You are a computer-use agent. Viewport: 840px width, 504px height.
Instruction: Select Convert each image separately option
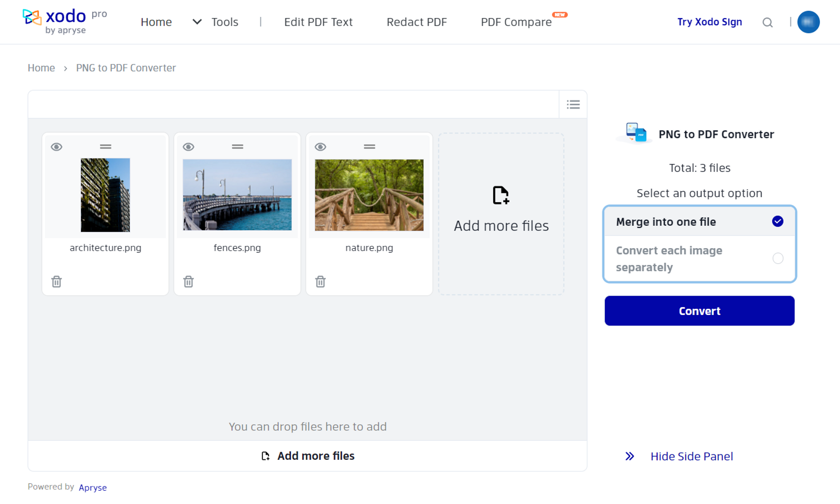(x=699, y=259)
